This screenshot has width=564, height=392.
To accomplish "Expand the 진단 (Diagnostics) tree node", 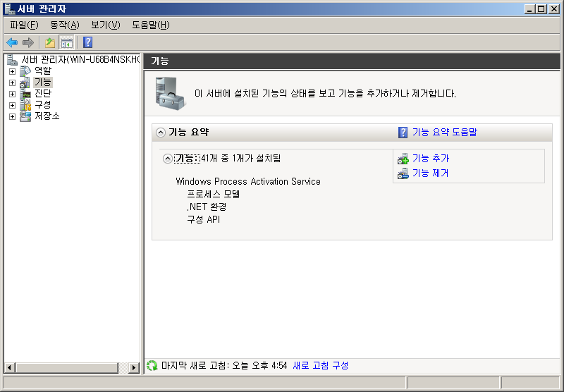I will [12, 94].
